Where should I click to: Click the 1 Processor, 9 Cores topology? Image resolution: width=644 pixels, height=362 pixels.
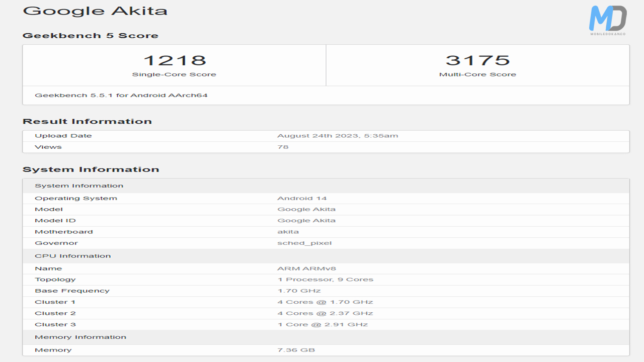(x=325, y=280)
